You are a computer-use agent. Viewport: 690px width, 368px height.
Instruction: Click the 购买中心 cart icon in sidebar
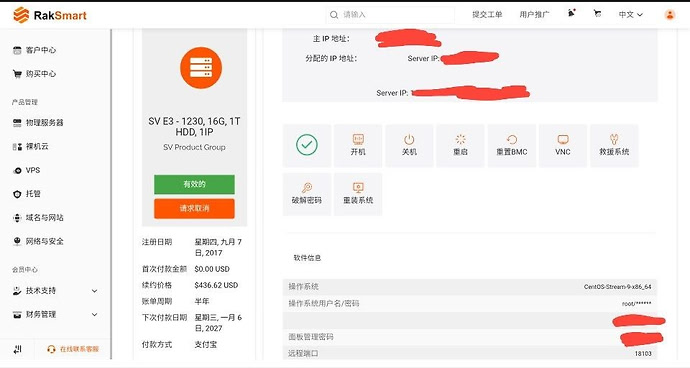click(x=17, y=74)
